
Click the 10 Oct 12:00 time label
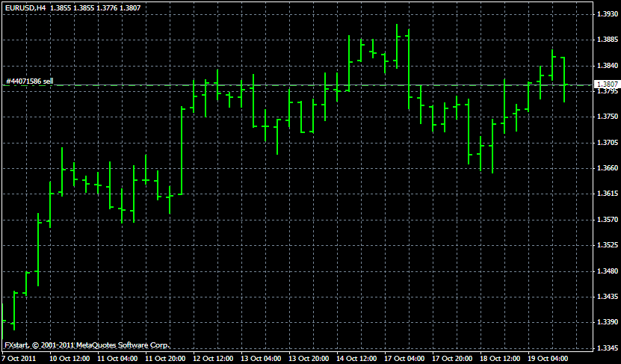[x=69, y=359]
